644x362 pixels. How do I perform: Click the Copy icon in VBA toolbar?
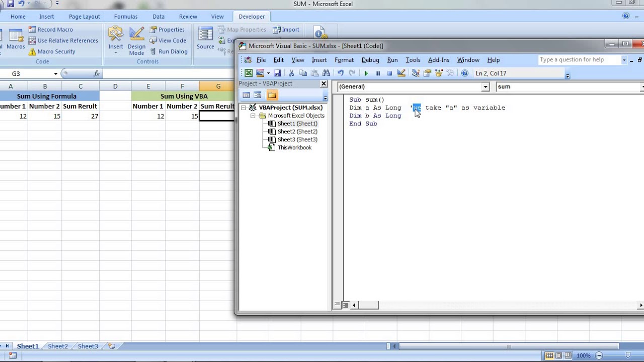[x=303, y=73]
